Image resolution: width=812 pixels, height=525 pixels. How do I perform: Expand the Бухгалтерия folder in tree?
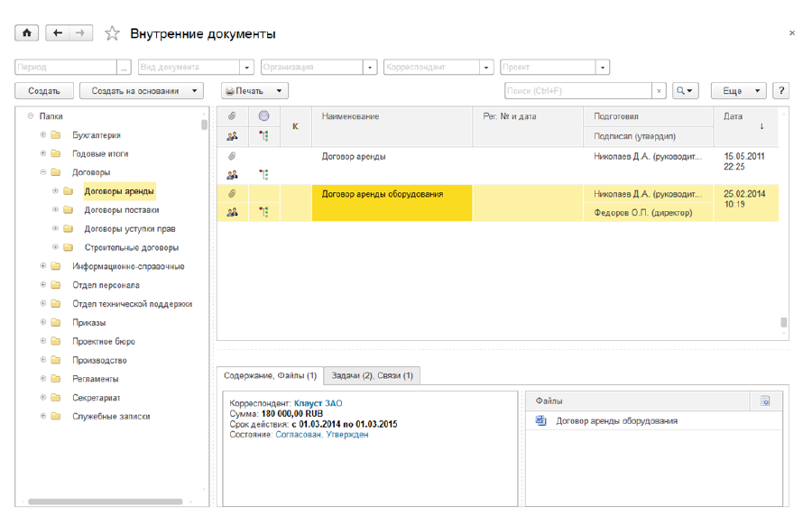click(43, 135)
